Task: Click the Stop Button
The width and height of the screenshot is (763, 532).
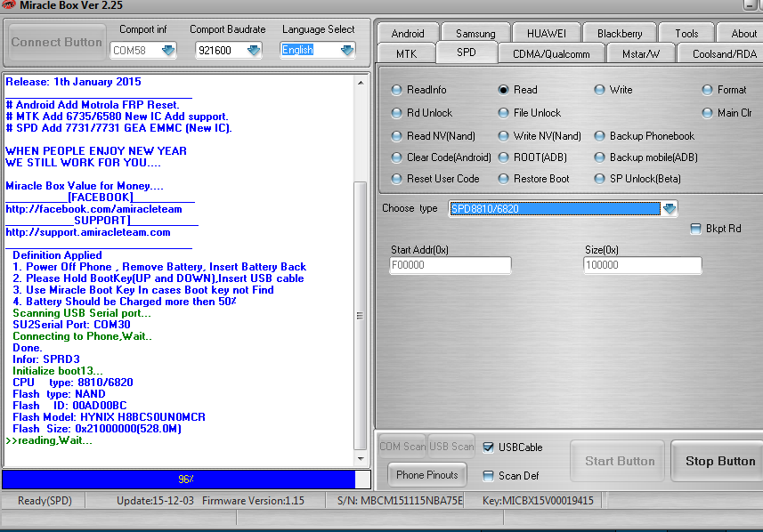Action: point(719,461)
